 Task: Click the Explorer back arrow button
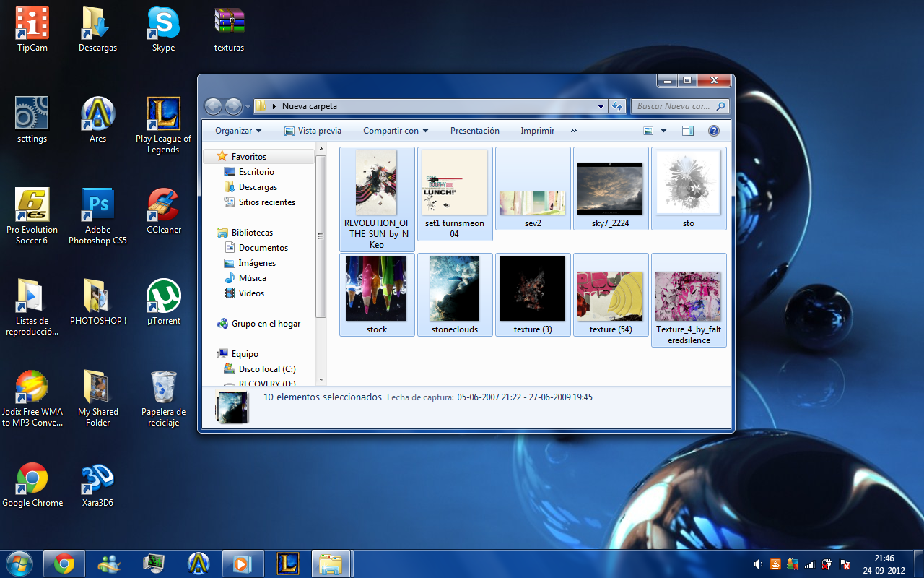pos(214,107)
